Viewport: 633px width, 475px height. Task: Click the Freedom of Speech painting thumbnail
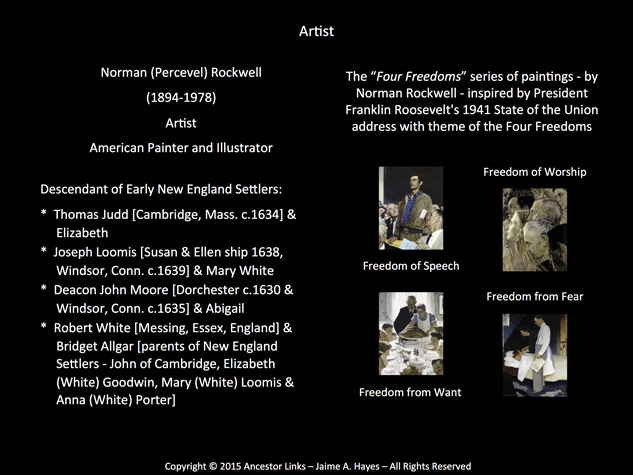[x=411, y=208]
